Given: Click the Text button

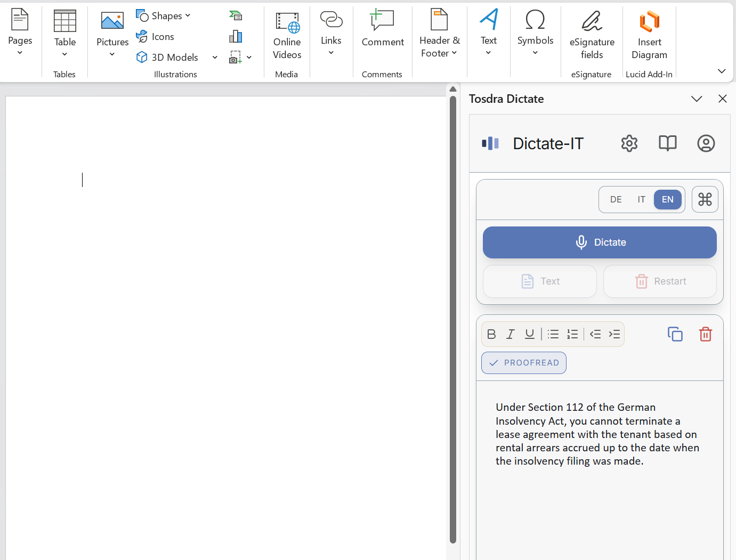Looking at the screenshot, I should [540, 281].
